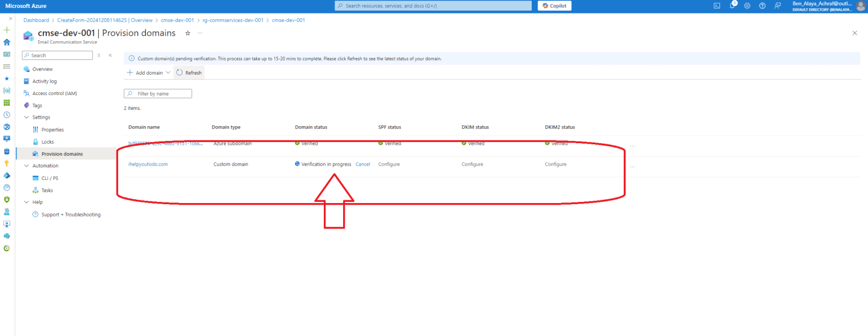The width and height of the screenshot is (868, 336).
Task: Open the Feedback icon in the top bar
Action: pos(777,5)
